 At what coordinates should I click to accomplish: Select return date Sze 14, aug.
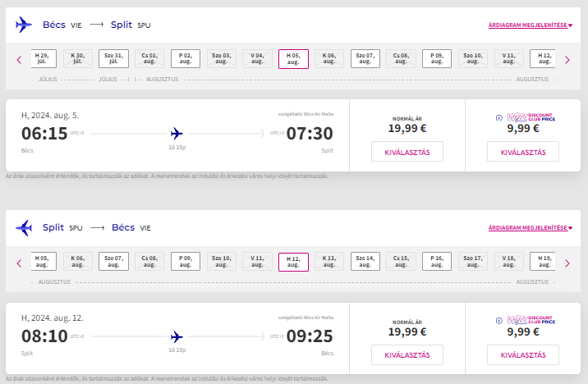[x=365, y=261]
